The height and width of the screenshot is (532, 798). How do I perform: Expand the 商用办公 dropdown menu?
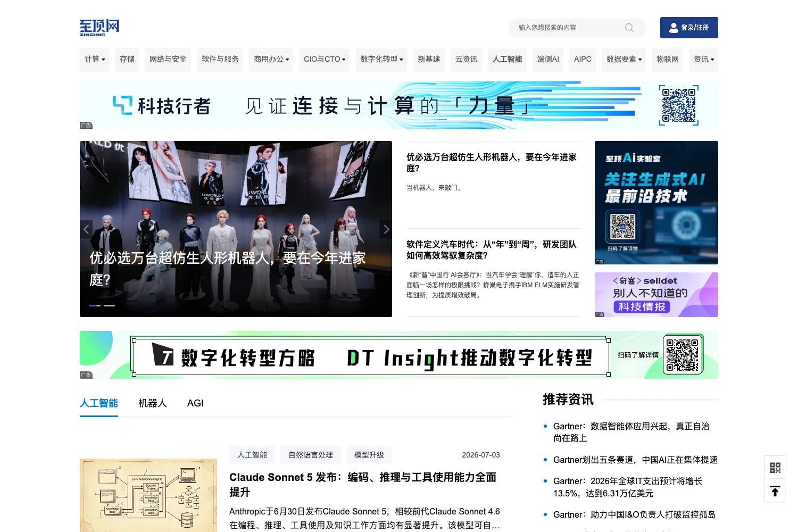(271, 60)
